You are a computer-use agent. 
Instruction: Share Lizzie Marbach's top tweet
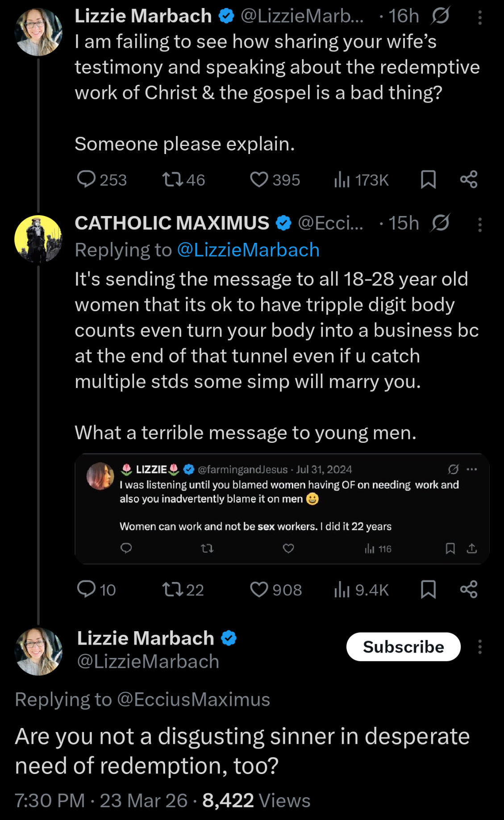[469, 179]
